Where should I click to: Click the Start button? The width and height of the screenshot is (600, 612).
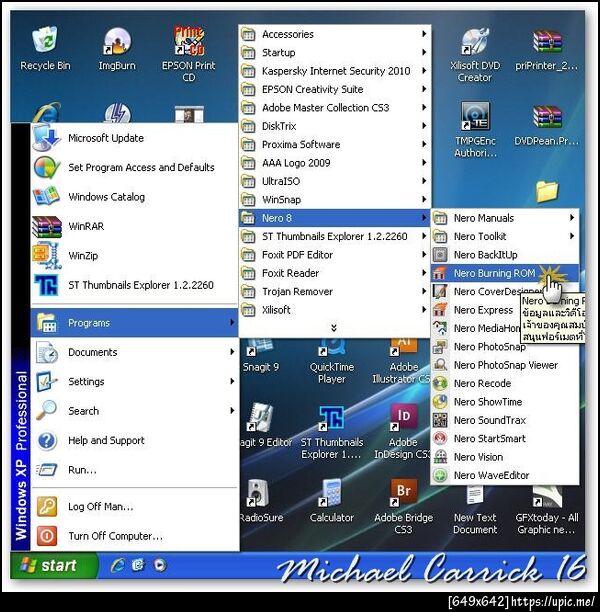tap(54, 565)
